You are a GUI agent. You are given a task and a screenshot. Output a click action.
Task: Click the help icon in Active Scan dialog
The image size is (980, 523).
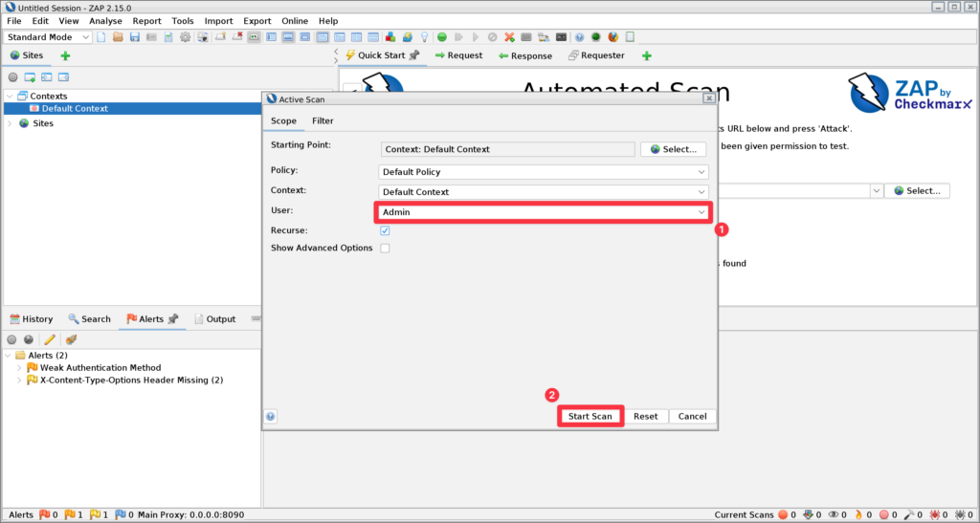coord(270,416)
